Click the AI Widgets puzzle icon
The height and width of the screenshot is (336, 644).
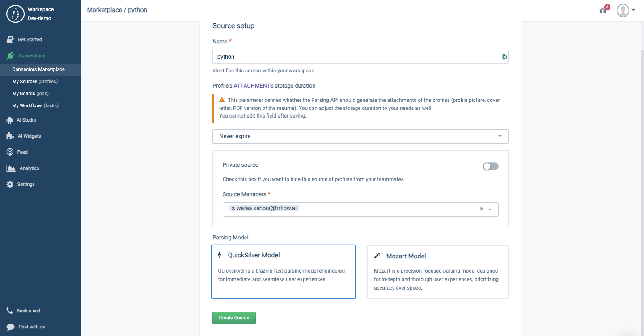10,136
